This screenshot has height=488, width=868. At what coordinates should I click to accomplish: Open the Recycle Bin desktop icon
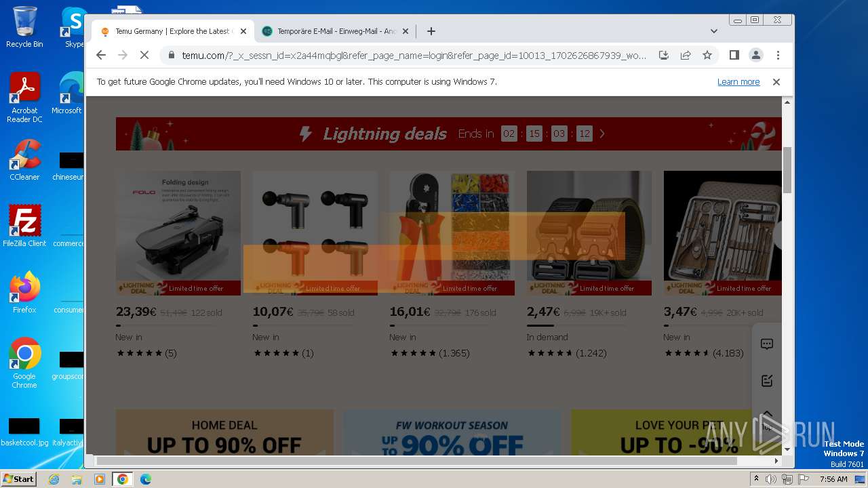[x=24, y=26]
